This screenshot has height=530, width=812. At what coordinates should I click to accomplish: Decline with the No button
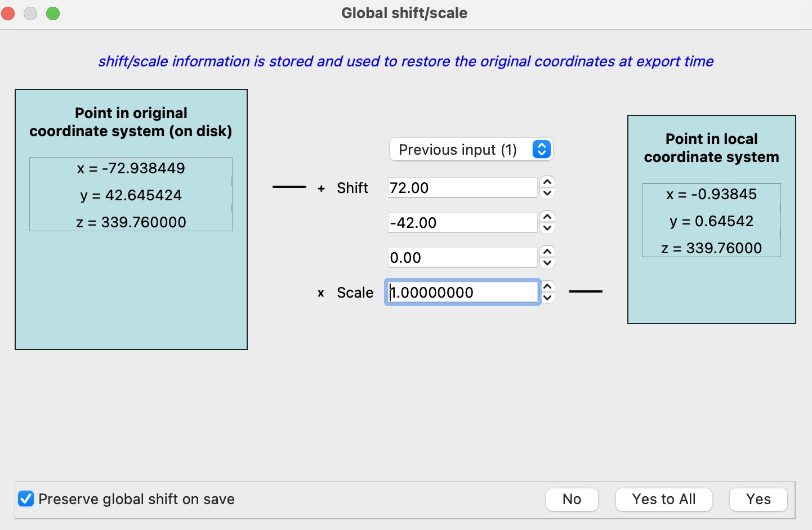point(572,499)
